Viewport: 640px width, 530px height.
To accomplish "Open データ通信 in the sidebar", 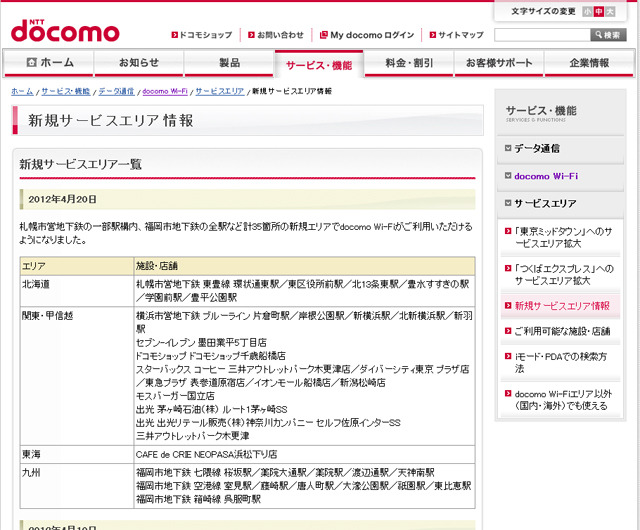I will (x=537, y=148).
